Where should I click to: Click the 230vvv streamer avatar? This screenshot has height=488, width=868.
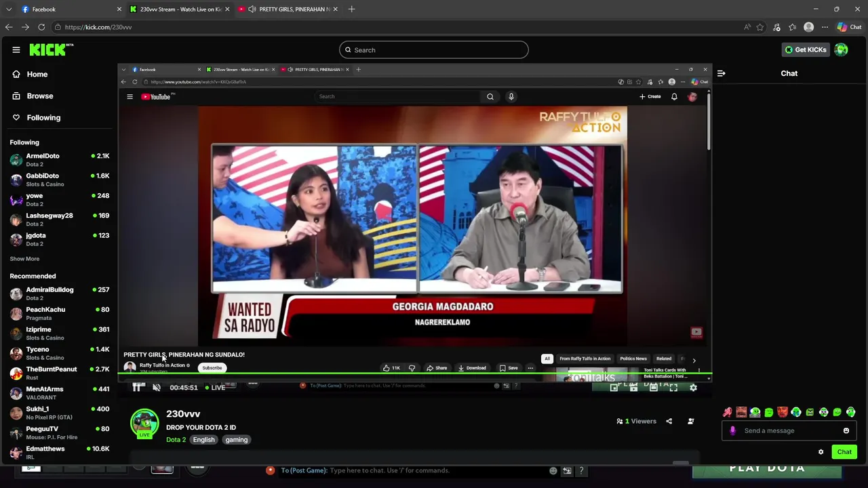(144, 422)
